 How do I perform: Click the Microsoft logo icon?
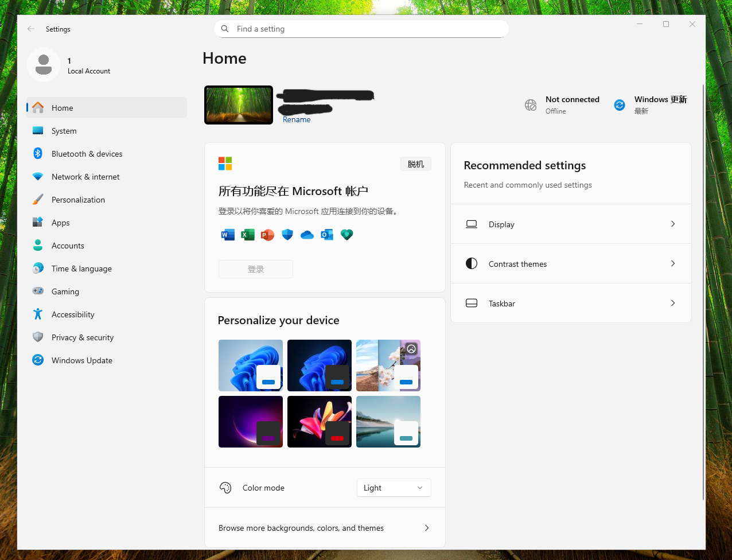[x=225, y=164]
